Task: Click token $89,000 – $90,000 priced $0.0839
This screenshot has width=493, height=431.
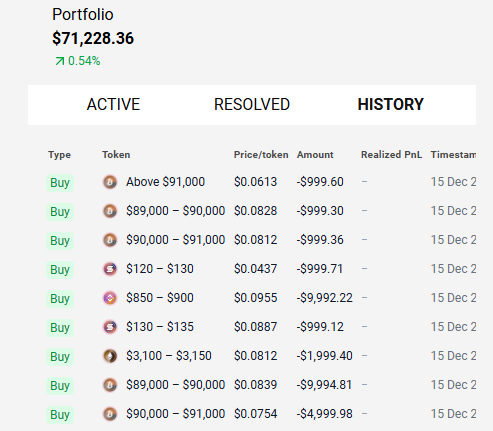Action: point(176,385)
